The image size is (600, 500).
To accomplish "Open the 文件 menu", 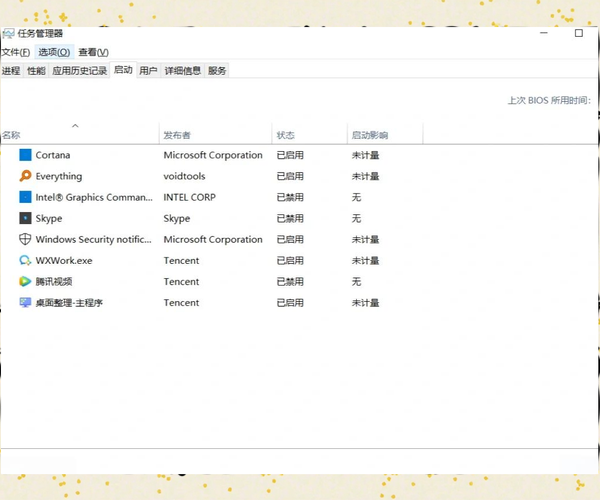I will pyautogui.click(x=15, y=52).
